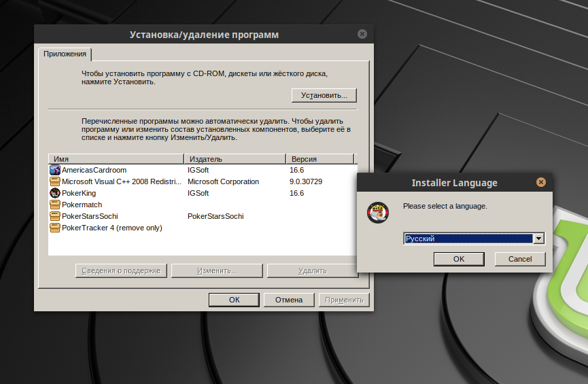The image size is (588, 384).
Task: Click version 9.0.30729 cell
Action: click(x=306, y=181)
